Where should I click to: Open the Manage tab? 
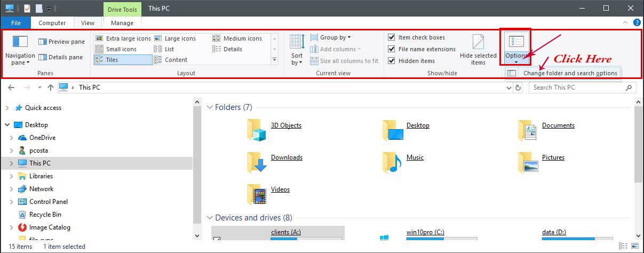click(x=122, y=23)
